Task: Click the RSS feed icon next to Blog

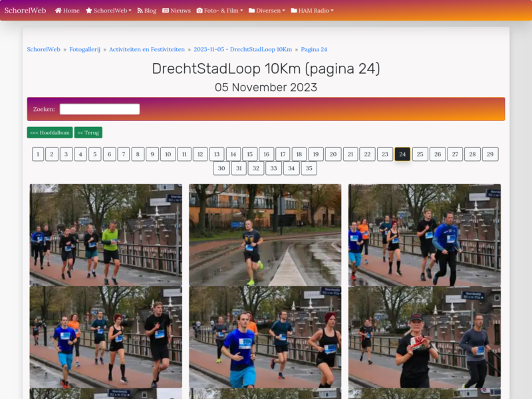Action: click(x=140, y=11)
